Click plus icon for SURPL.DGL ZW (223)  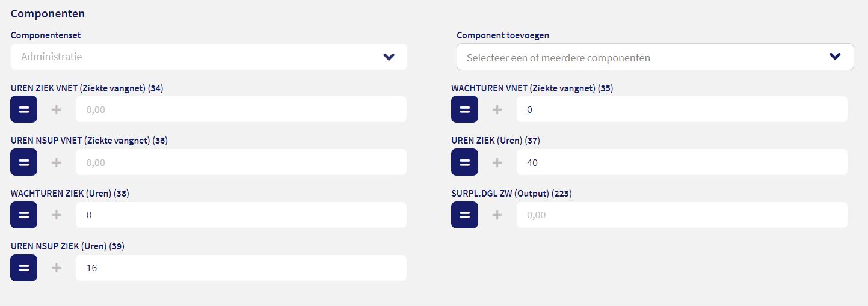[497, 215]
